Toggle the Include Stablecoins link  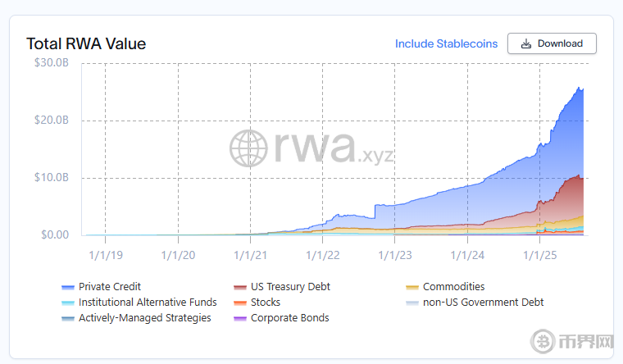pyautogui.click(x=446, y=43)
